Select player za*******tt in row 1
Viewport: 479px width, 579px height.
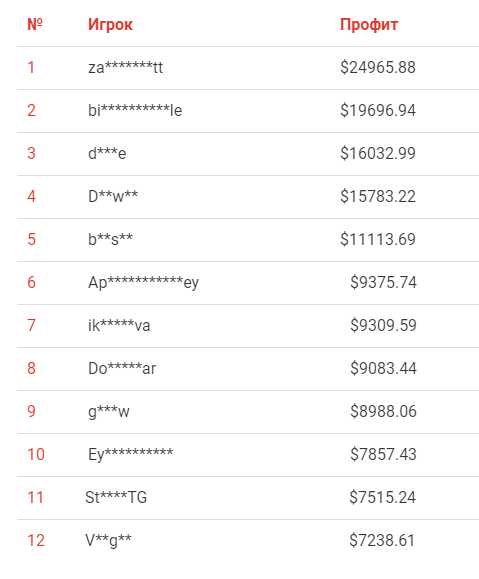pos(126,68)
